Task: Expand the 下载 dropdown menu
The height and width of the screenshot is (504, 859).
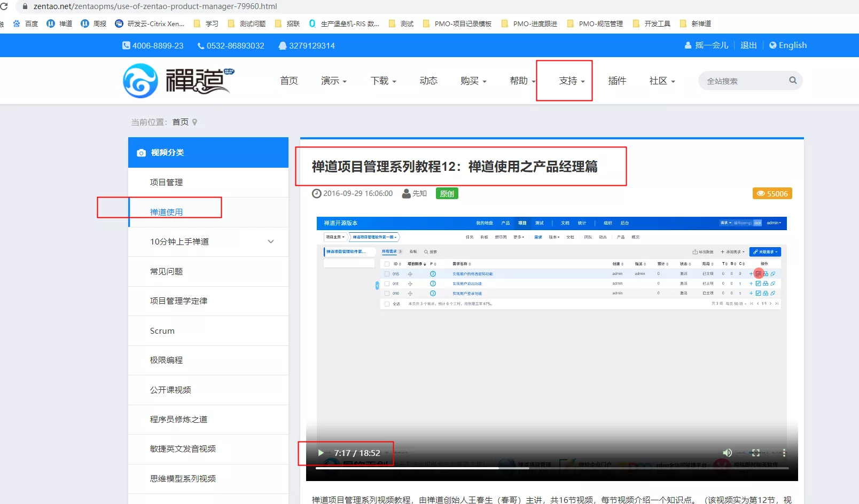Action: coord(384,81)
